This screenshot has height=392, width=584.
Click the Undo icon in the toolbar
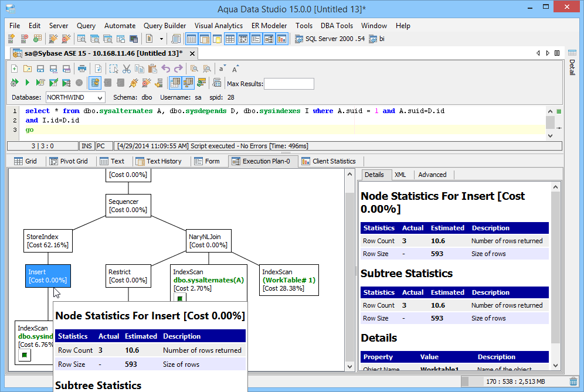[167, 69]
